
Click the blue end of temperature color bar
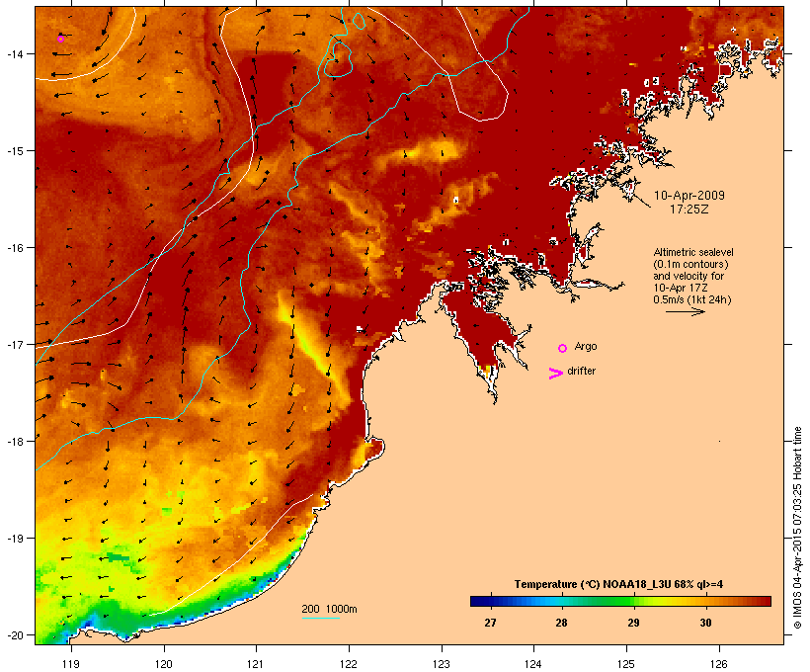coord(478,601)
